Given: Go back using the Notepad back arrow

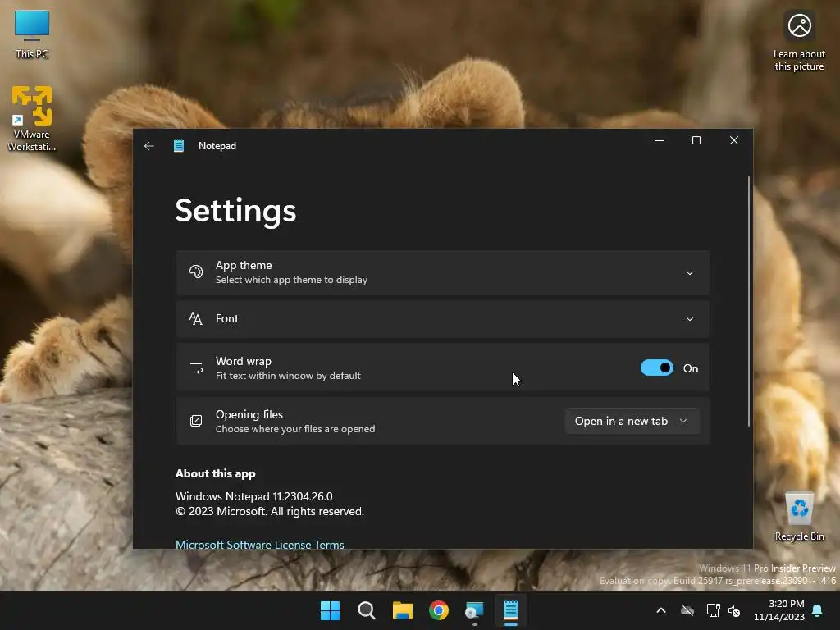Looking at the screenshot, I should coord(149,146).
